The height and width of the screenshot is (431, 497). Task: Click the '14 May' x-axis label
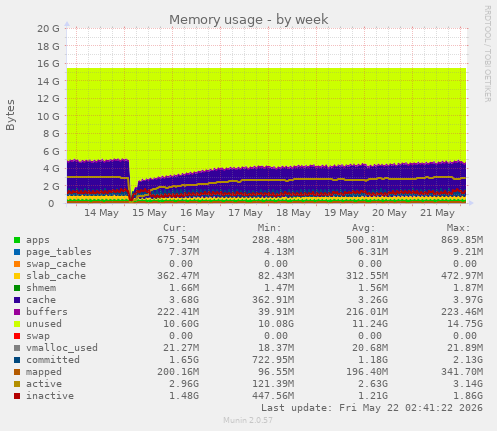click(x=101, y=213)
